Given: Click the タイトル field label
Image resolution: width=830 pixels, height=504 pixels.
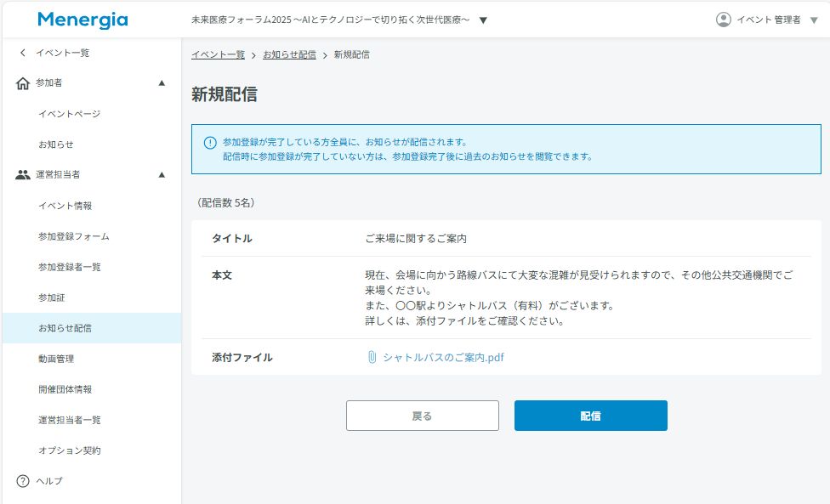Looking at the screenshot, I should [232, 239].
